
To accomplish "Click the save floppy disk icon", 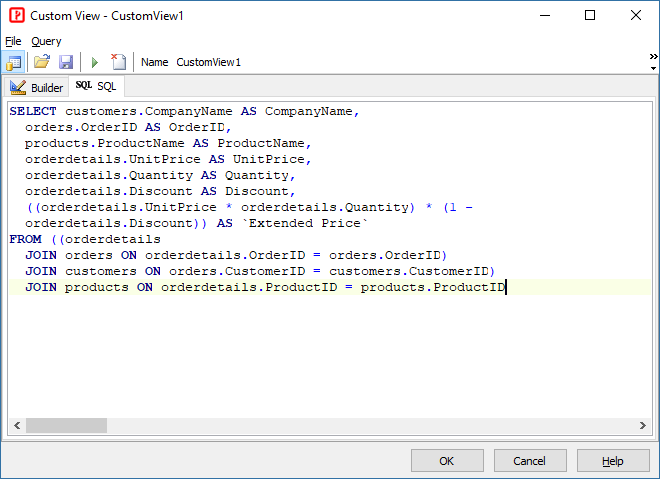I will tap(66, 62).
